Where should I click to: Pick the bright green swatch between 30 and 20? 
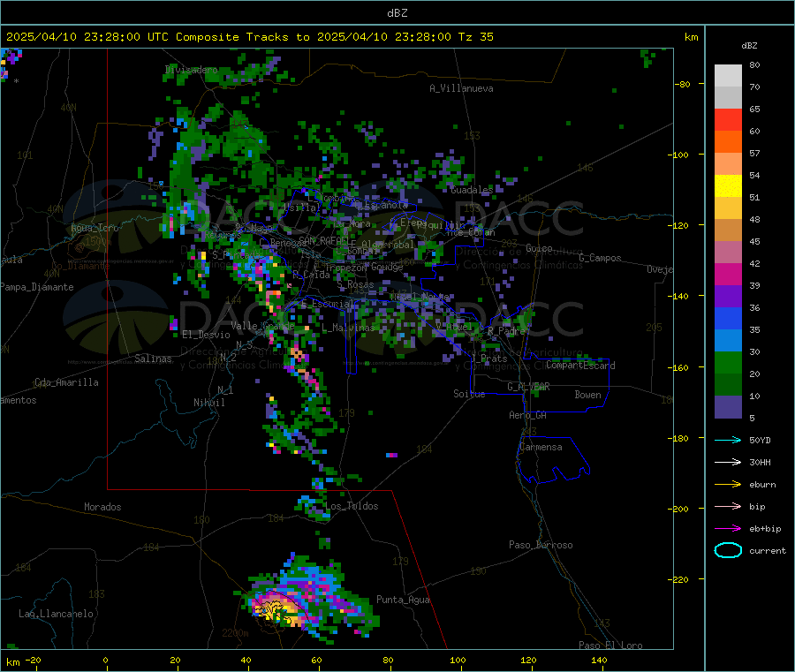pyautogui.click(x=728, y=362)
